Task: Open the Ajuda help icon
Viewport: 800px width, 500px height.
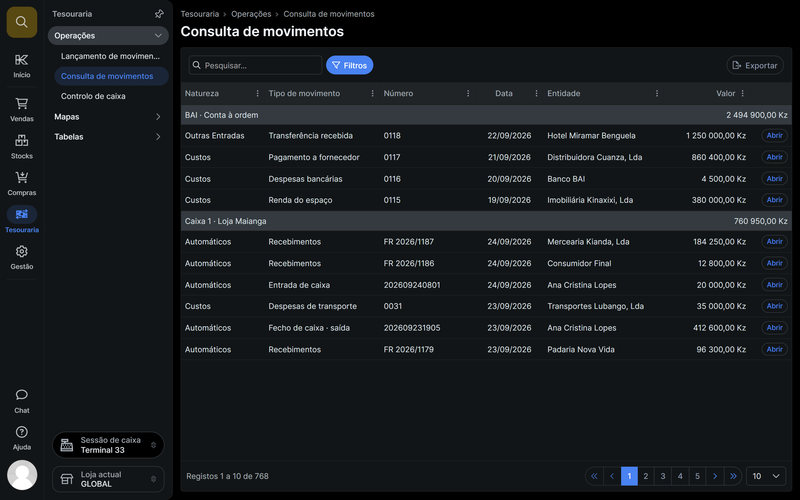Action: (21, 432)
